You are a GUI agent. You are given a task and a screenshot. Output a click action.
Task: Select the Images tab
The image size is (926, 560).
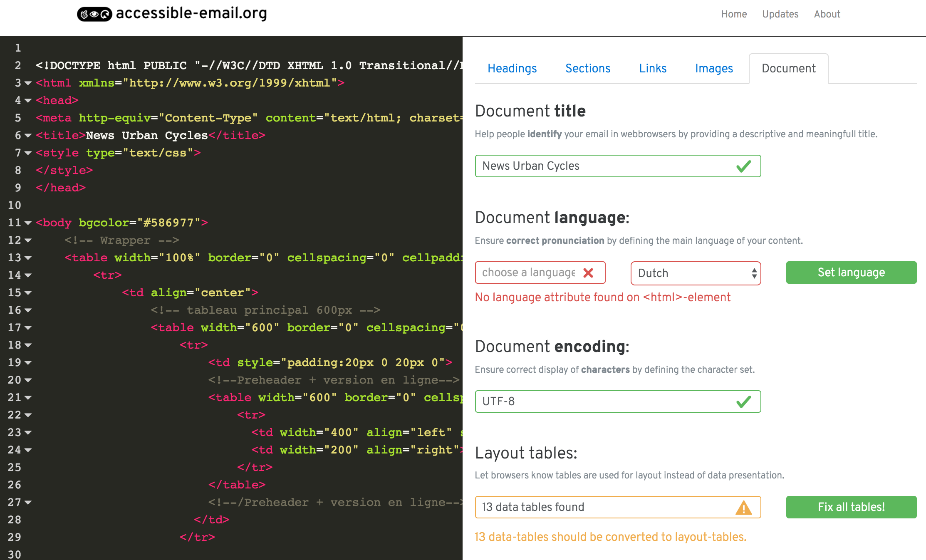pos(714,69)
